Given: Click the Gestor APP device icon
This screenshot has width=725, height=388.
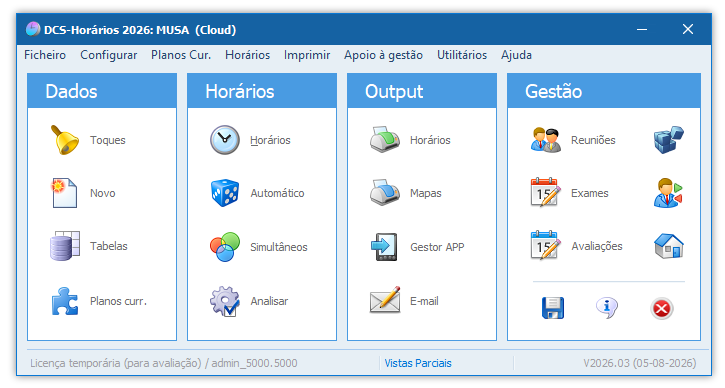Looking at the screenshot, I should pyautogui.click(x=384, y=247).
